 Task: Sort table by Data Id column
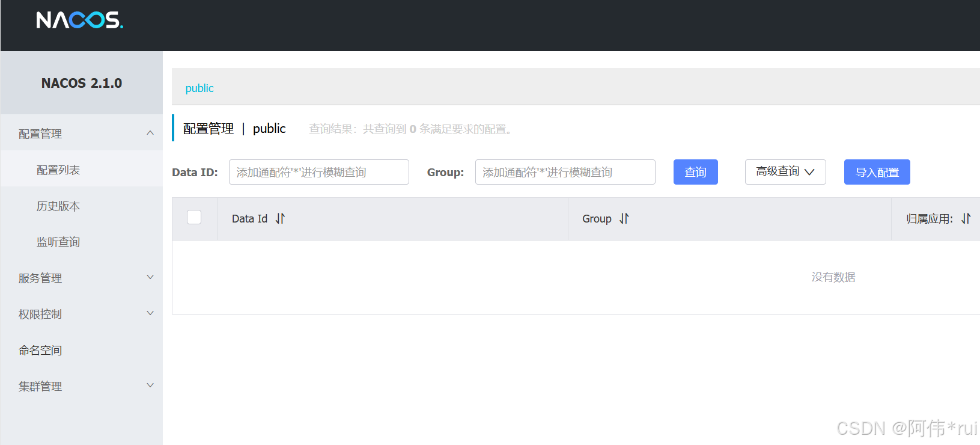click(280, 218)
